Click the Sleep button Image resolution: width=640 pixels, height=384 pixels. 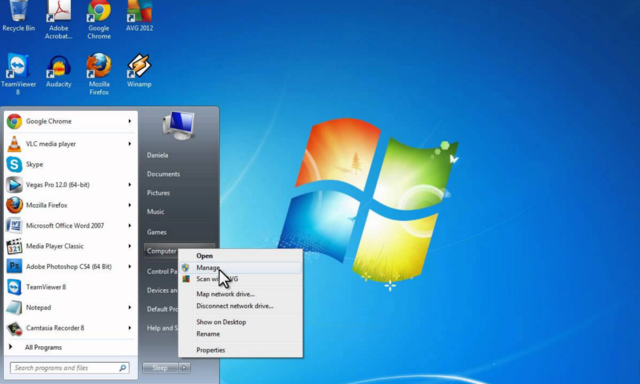point(160,368)
